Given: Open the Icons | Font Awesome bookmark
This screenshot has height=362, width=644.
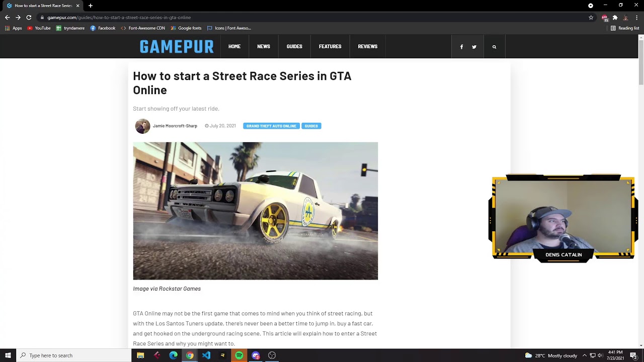Looking at the screenshot, I should pyautogui.click(x=229, y=28).
